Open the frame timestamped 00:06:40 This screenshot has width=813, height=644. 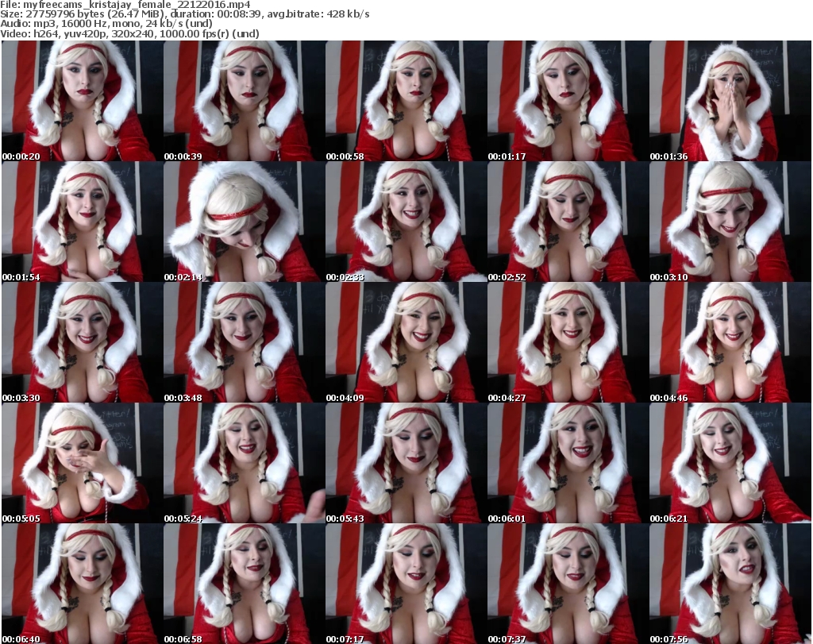click(x=82, y=584)
